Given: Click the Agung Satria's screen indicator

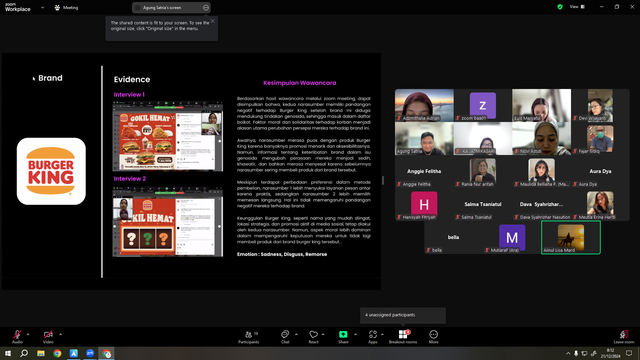Looking at the screenshot, I should coord(171,7).
